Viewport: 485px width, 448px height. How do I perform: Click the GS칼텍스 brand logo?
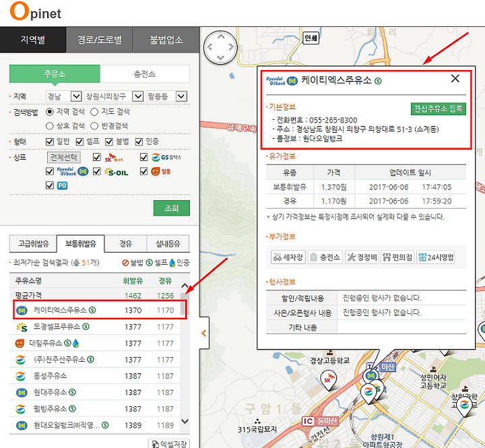click(x=166, y=157)
